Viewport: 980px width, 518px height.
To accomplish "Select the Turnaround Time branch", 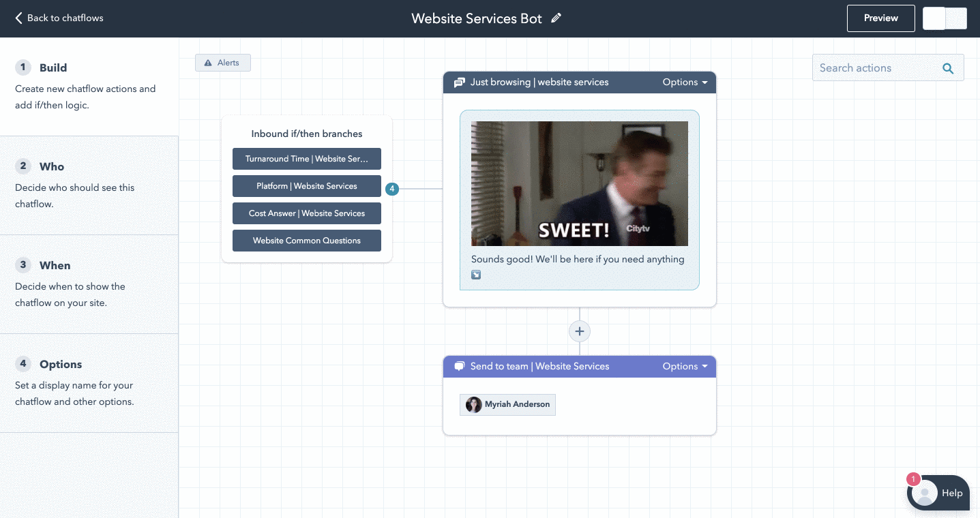I will pos(307,159).
